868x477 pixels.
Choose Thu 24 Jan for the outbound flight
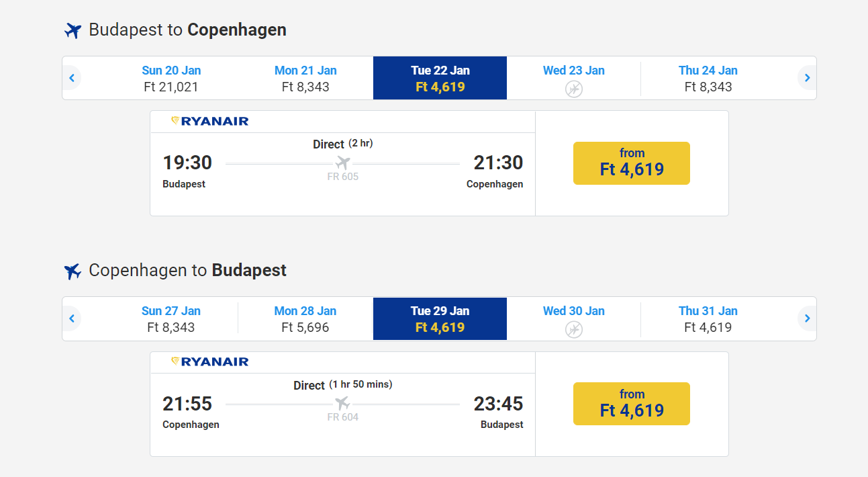tap(708, 79)
